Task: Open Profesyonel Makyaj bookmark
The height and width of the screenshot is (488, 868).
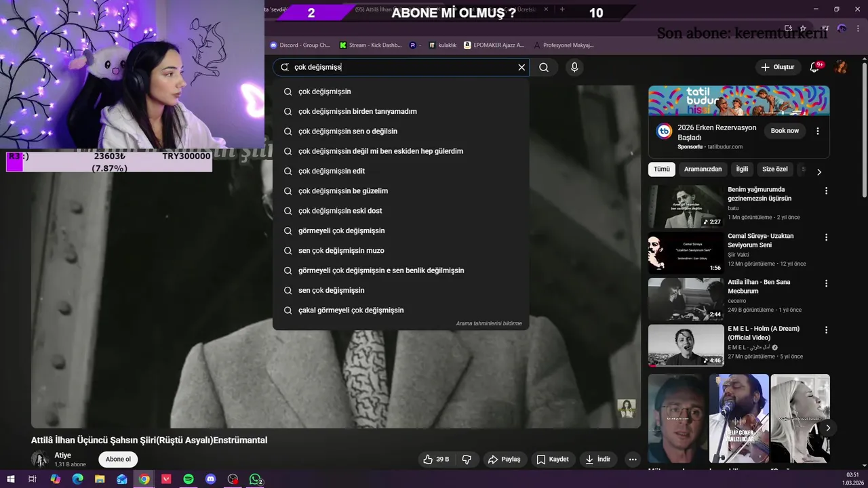Action: pos(564,45)
